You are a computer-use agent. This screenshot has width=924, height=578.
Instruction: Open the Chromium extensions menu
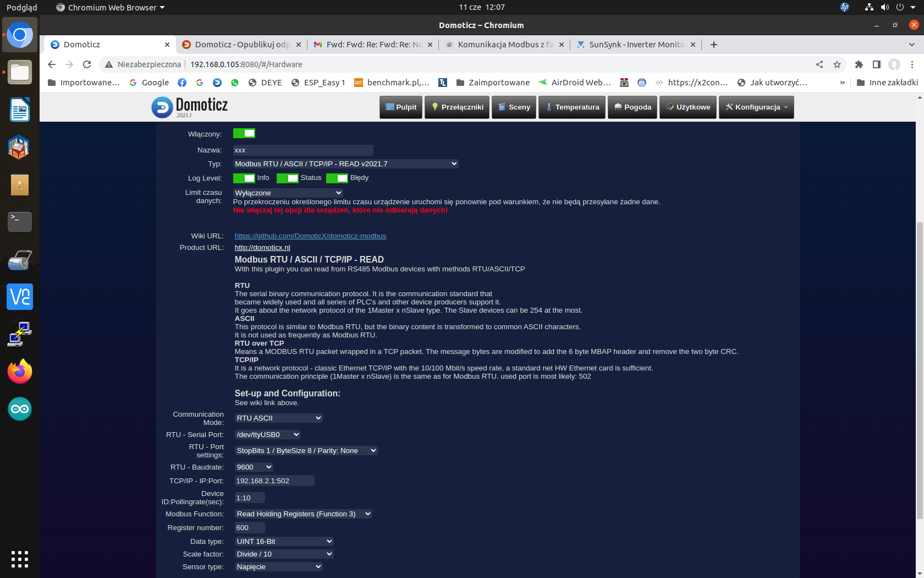click(859, 64)
